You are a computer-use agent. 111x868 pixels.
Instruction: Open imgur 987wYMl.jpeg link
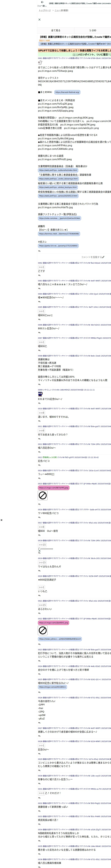[x=53, y=488]
